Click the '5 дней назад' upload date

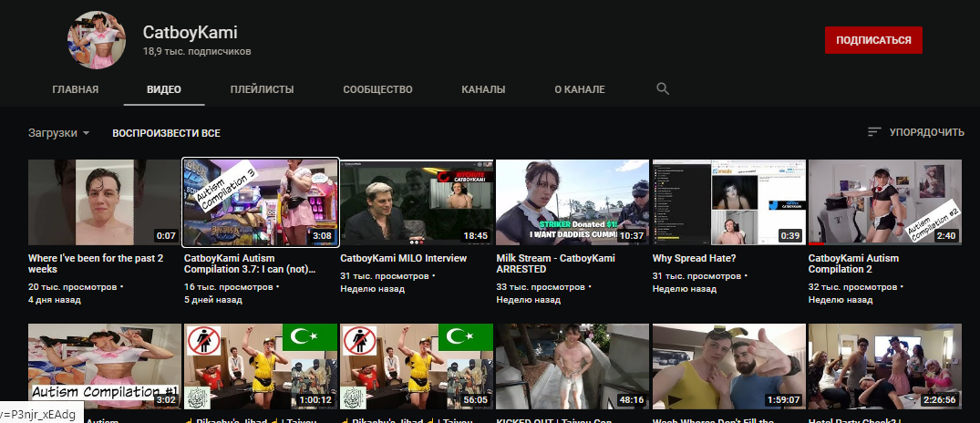point(213,300)
